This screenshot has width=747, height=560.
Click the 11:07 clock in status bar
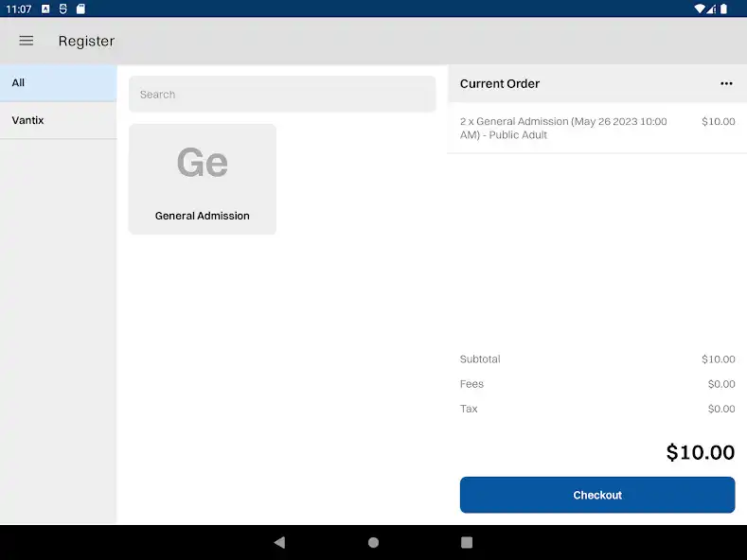19,9
